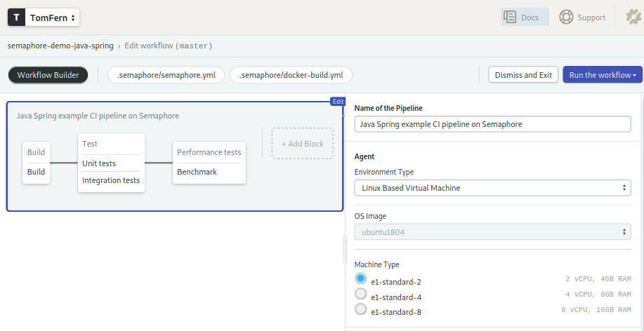Screen dimensions: 644x331
Task: Select the Workflow Builder tab
Action: tap(48, 75)
